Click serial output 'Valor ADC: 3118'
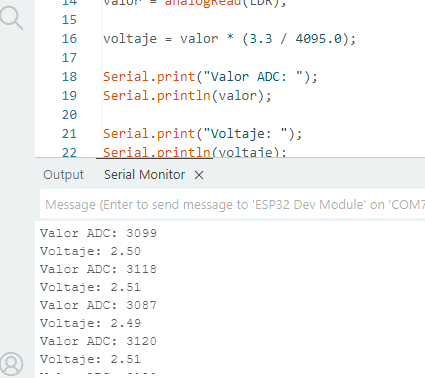The width and height of the screenshot is (425, 378). 98,269
